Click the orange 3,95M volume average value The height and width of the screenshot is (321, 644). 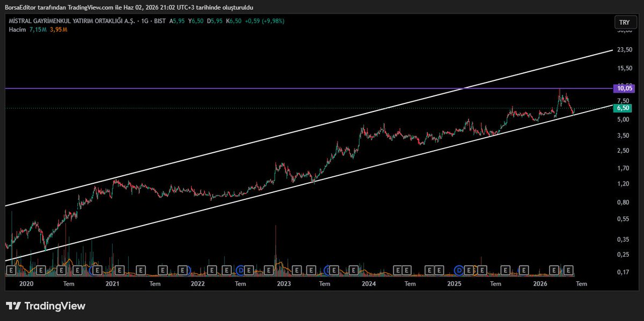tap(59, 29)
